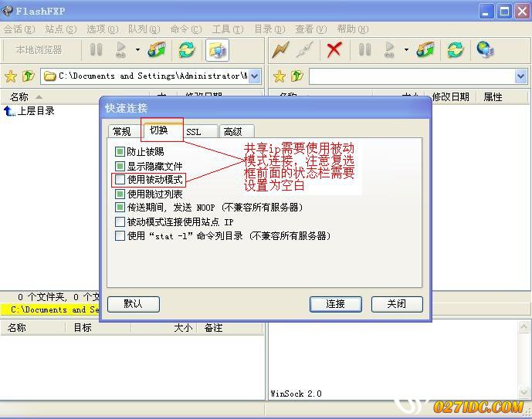Click the right pane path input field
This screenshot has height=419, width=532.
click(412, 76)
